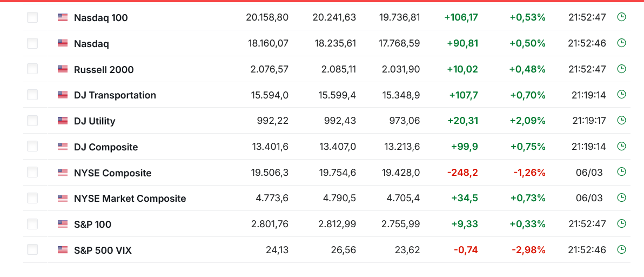Viewport: 644px width, 277px height.
Task: Open the Russell 2000 index page
Action: tap(104, 69)
